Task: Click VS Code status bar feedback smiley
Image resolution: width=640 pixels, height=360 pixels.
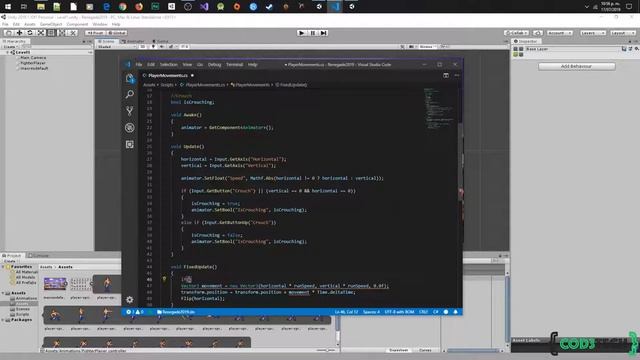Action: (446, 312)
